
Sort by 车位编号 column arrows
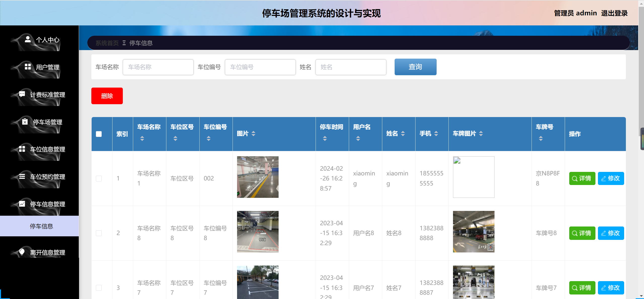(209, 138)
